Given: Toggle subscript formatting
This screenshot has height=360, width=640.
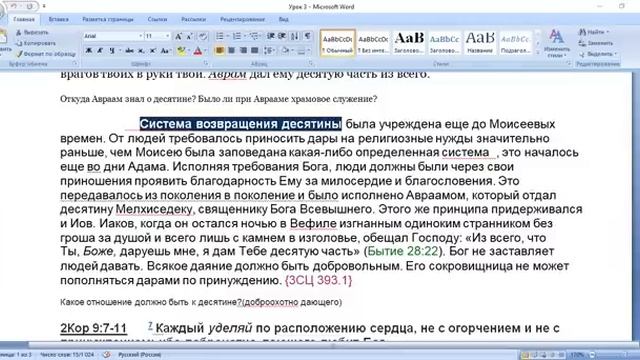Looking at the screenshot, I should [x=141, y=51].
